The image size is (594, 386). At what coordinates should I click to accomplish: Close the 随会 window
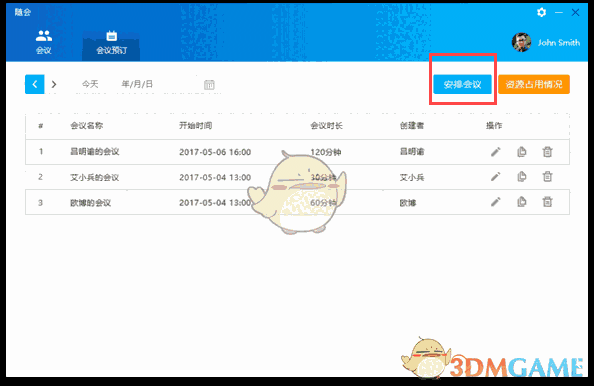575,13
